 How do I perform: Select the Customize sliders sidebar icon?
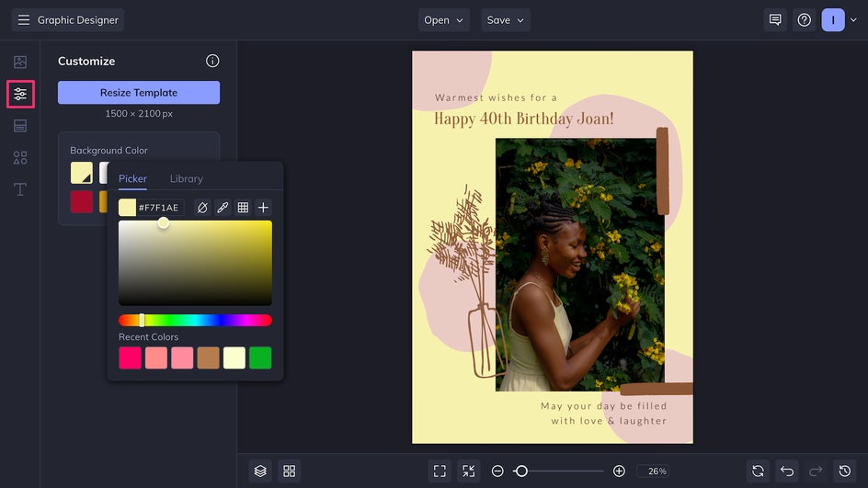(x=20, y=94)
